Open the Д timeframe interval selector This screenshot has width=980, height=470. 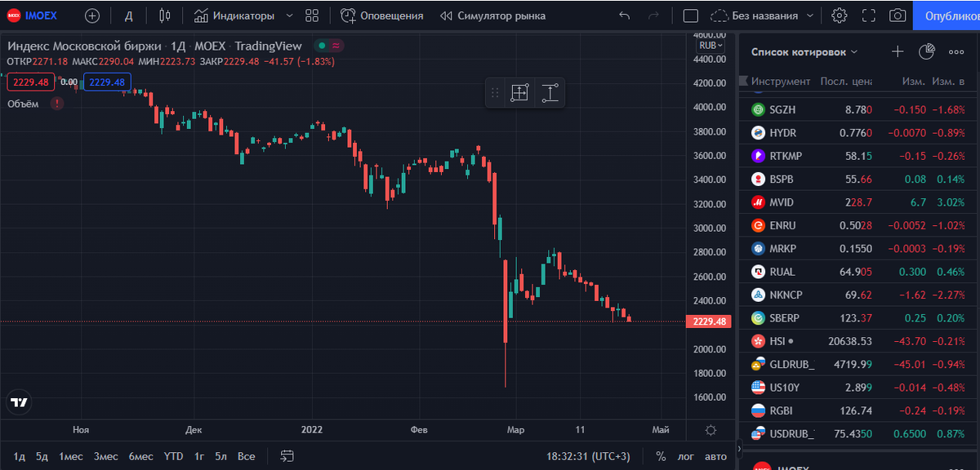coord(128,16)
